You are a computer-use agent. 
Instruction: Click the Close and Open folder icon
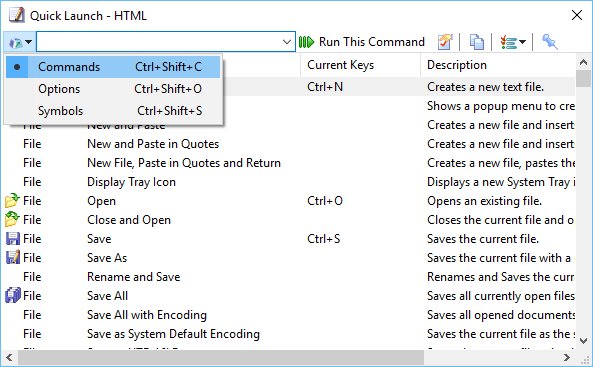[12, 219]
